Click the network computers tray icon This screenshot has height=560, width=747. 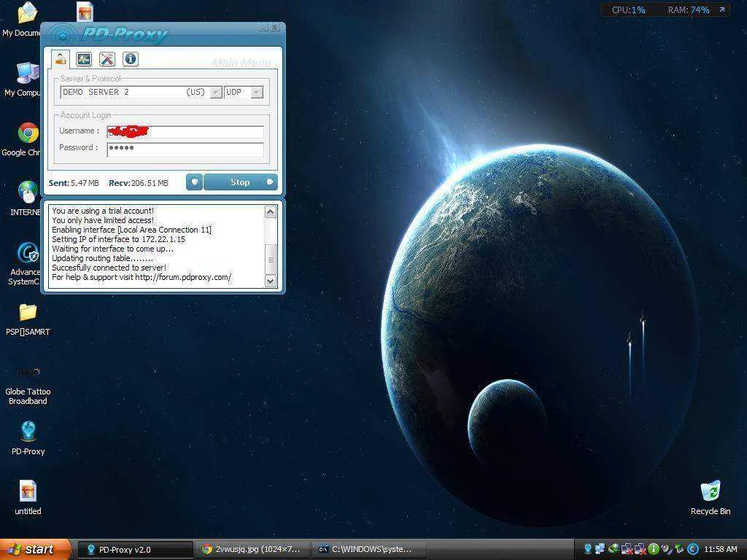[x=600, y=549]
